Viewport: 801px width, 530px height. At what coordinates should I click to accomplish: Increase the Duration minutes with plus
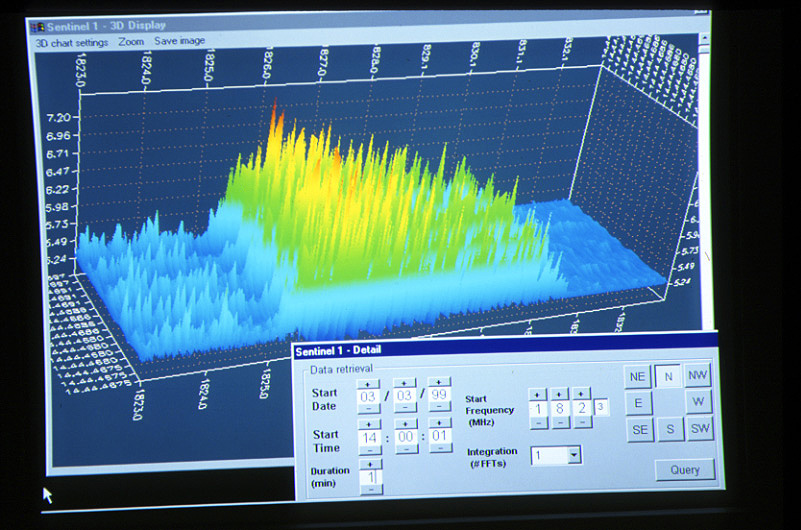(369, 465)
